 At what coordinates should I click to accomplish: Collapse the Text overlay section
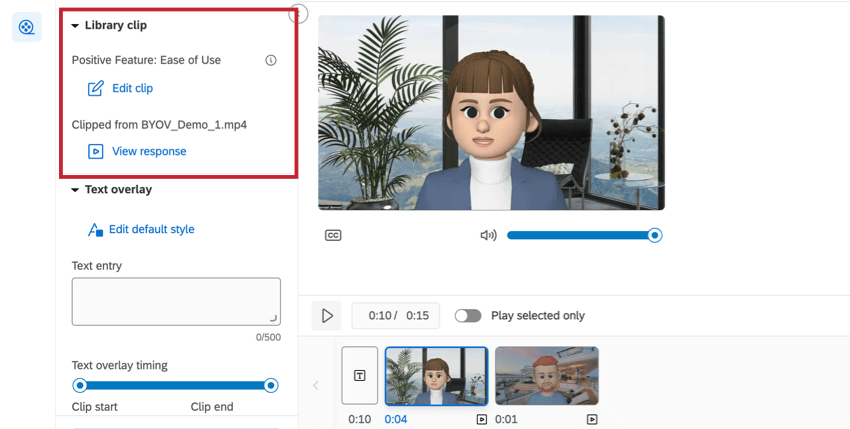(x=75, y=190)
